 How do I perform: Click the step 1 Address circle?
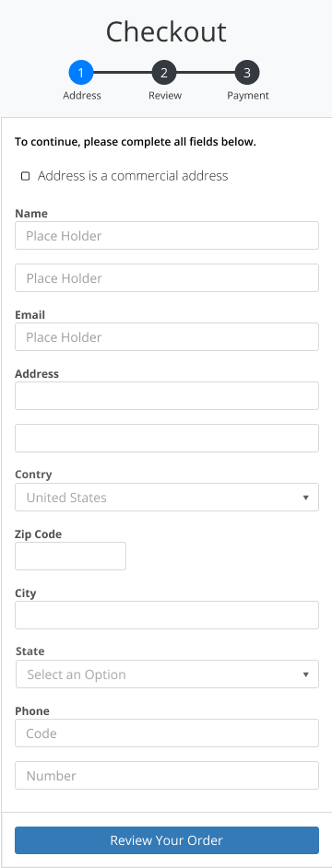[x=81, y=73]
